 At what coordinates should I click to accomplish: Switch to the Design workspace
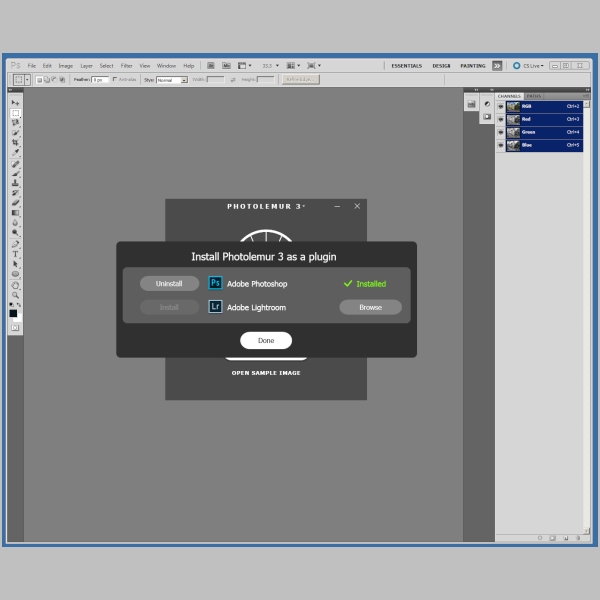click(441, 66)
